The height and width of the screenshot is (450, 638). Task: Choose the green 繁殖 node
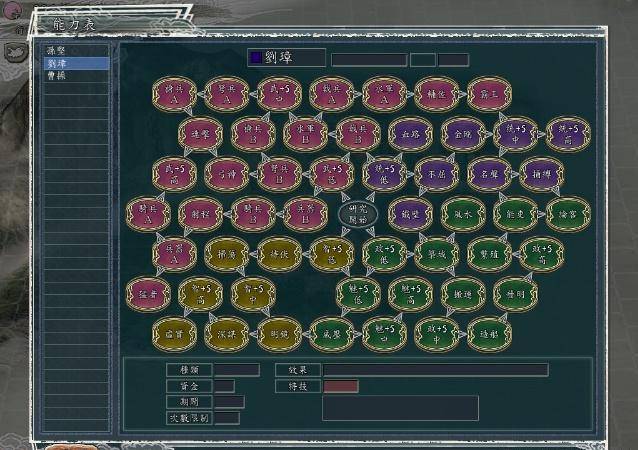489,254
